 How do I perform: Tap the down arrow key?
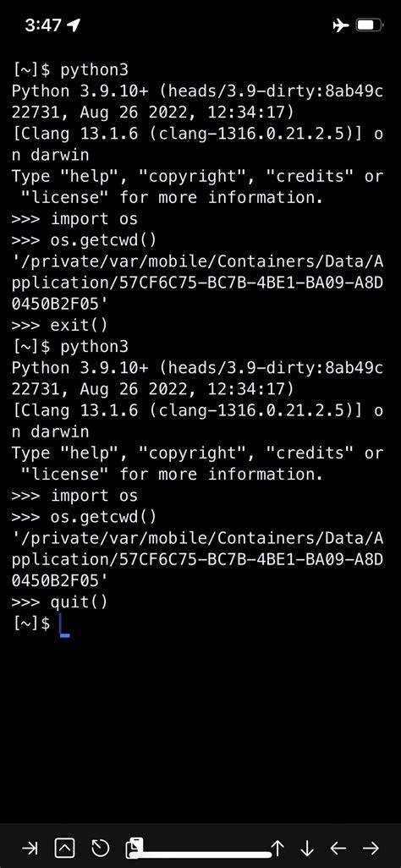tap(307, 848)
